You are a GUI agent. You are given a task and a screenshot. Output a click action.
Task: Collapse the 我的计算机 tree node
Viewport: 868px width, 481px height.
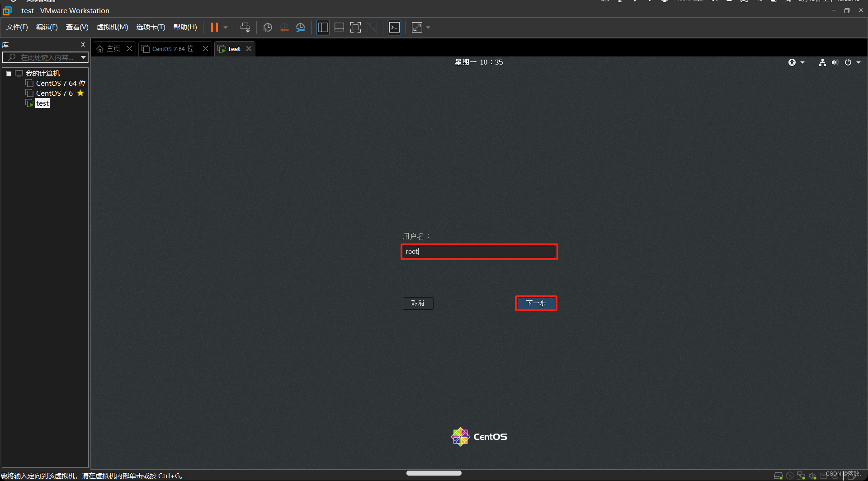pyautogui.click(x=9, y=74)
